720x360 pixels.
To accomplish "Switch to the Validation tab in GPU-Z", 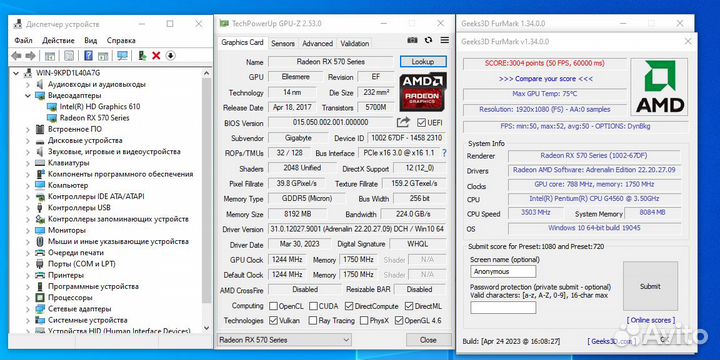I will 354,44.
